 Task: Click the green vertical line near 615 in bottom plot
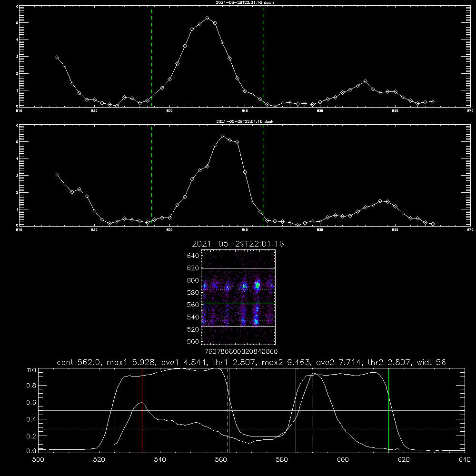pos(388,410)
